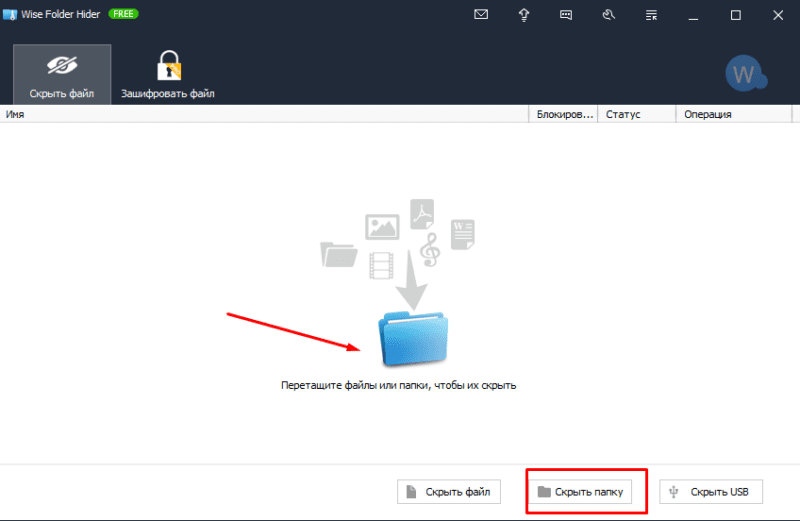This screenshot has width=800, height=521.
Task: Click the Скрыть папку button
Action: pos(581,491)
